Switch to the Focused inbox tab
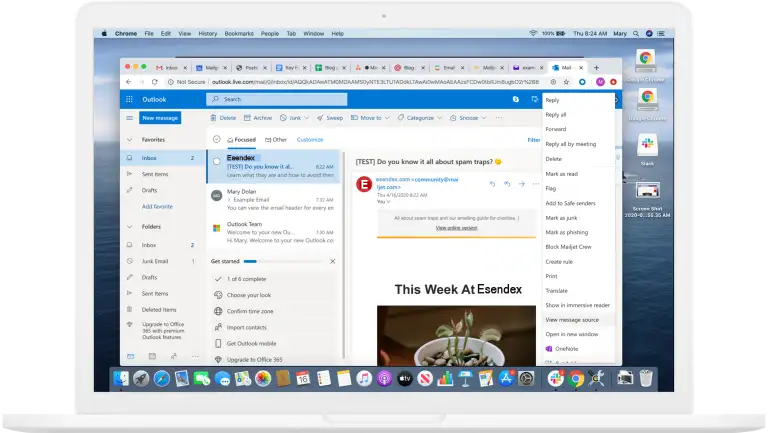 (x=241, y=140)
